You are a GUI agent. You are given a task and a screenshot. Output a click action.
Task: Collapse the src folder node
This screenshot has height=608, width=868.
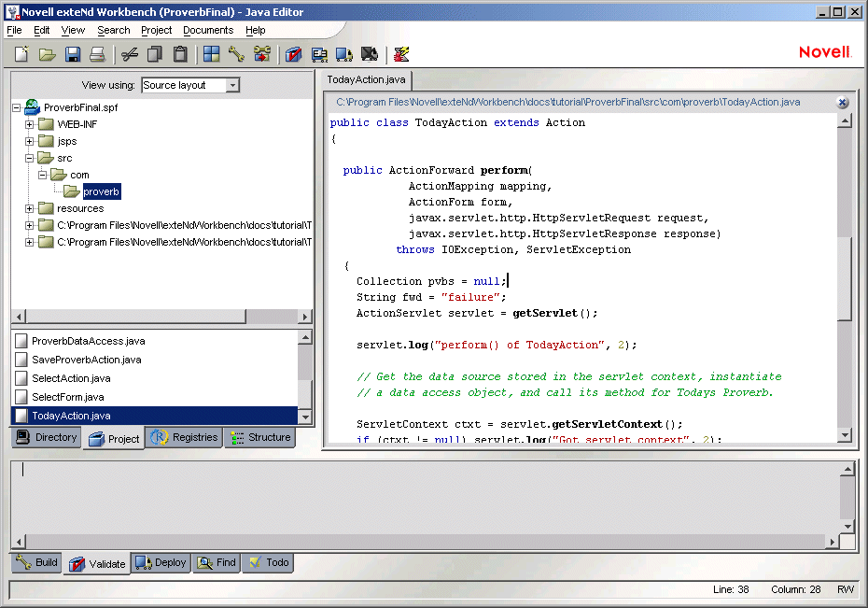[x=30, y=158]
